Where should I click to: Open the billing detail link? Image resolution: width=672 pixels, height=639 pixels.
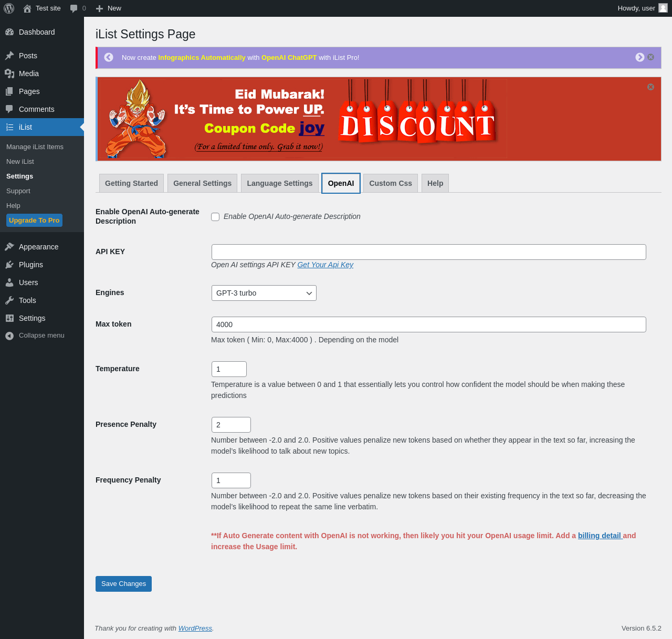(x=600, y=536)
